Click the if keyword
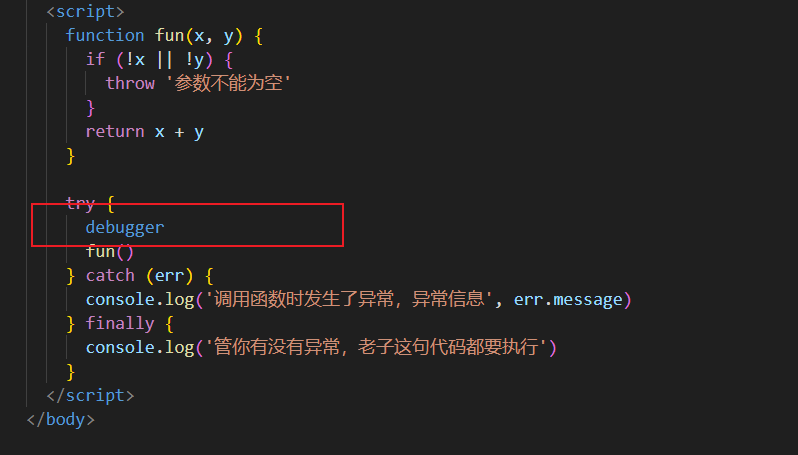Image resolution: width=798 pixels, height=455 pixels. (x=95, y=59)
